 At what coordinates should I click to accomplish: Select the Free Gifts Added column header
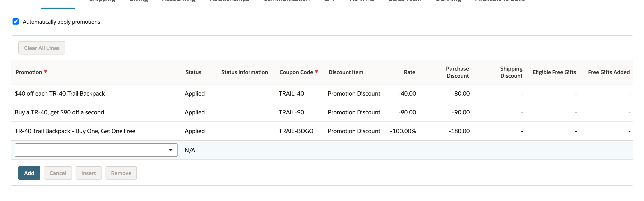[609, 72]
